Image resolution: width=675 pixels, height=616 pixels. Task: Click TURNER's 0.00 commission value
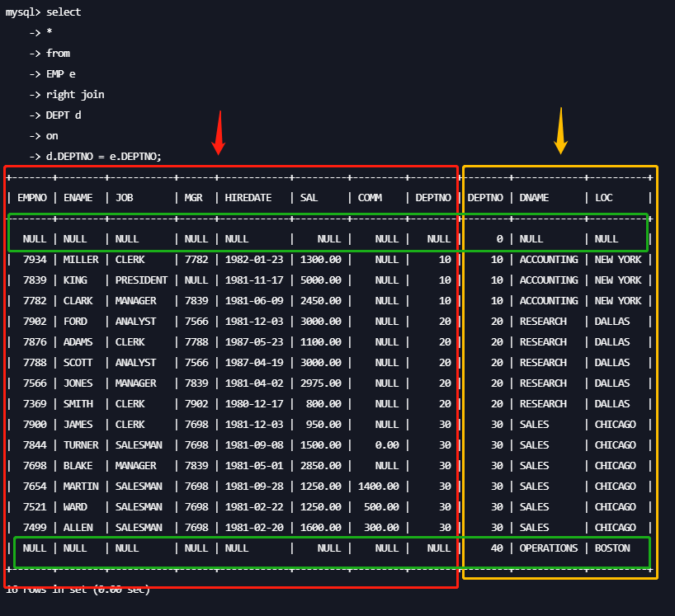click(386, 445)
